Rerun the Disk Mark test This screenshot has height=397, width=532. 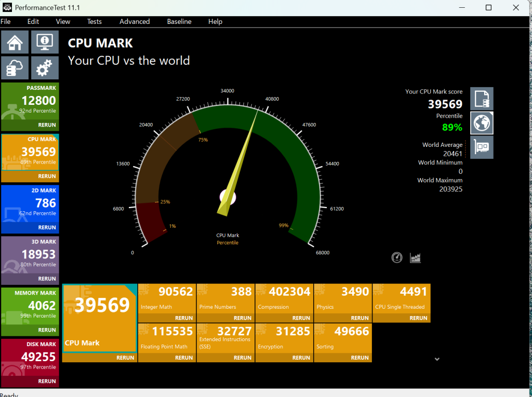tap(47, 381)
